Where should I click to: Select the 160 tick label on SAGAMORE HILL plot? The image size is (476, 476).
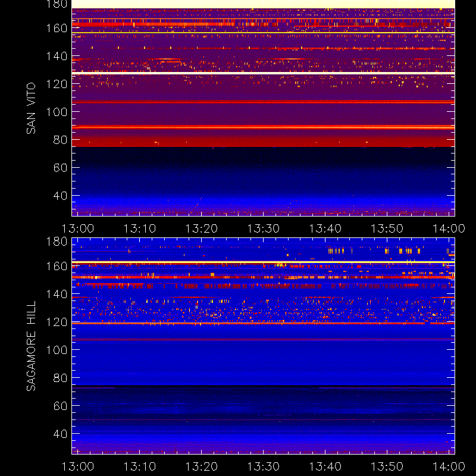(x=57, y=266)
